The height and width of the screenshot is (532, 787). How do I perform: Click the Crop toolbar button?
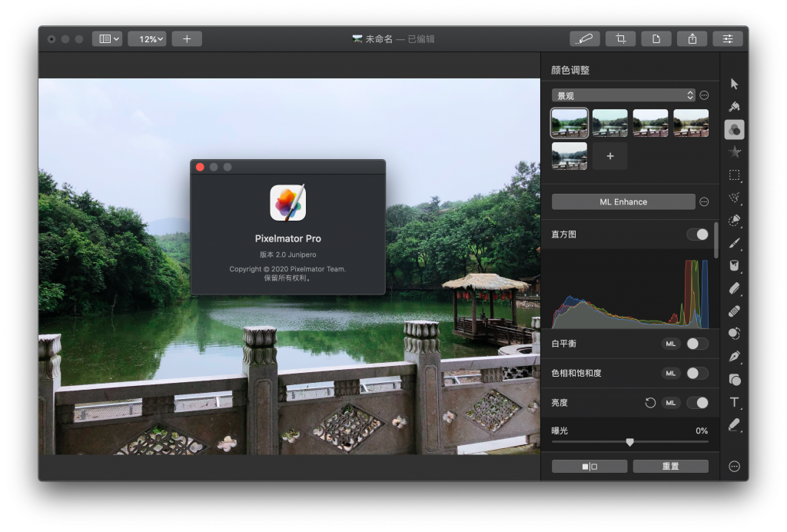pyautogui.click(x=620, y=38)
